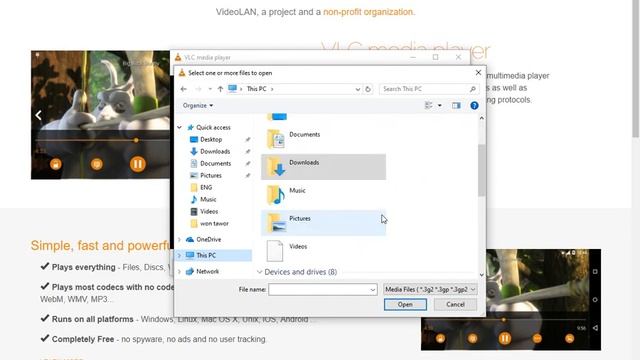
Task: Open the non-profit organization link
Action: click(x=368, y=12)
